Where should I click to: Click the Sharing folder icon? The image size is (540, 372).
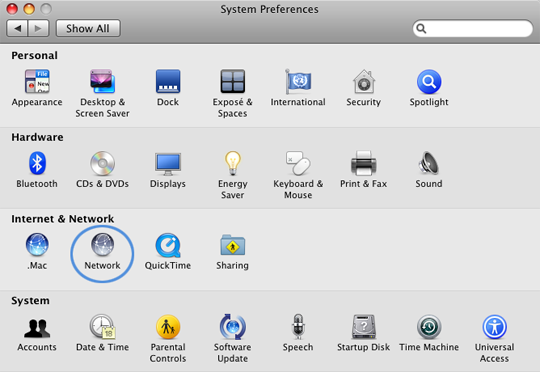pyautogui.click(x=232, y=245)
